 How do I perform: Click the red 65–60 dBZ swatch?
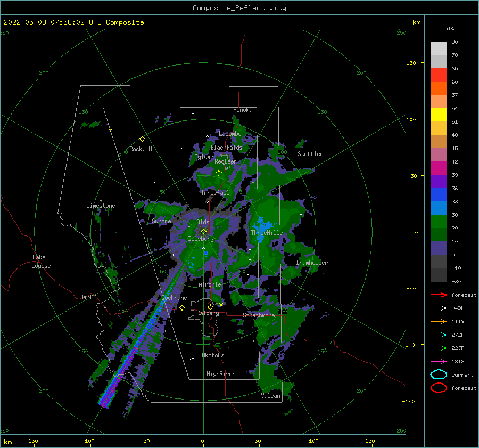click(439, 75)
